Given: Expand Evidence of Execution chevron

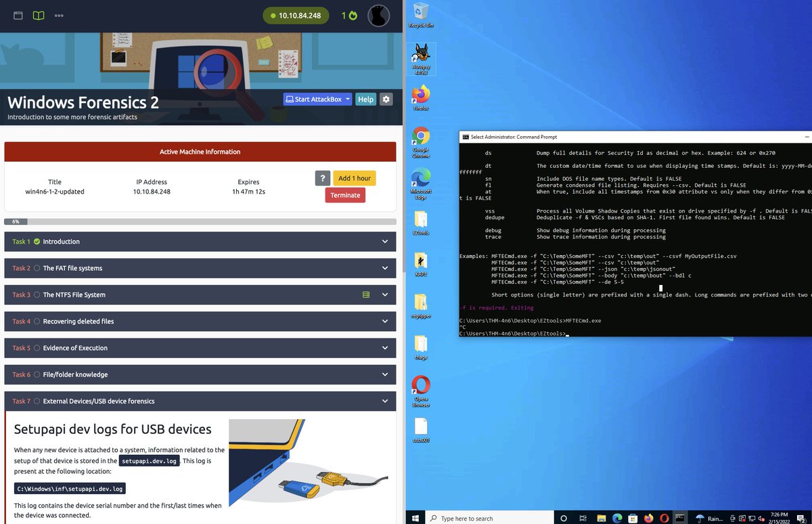Looking at the screenshot, I should tap(385, 348).
